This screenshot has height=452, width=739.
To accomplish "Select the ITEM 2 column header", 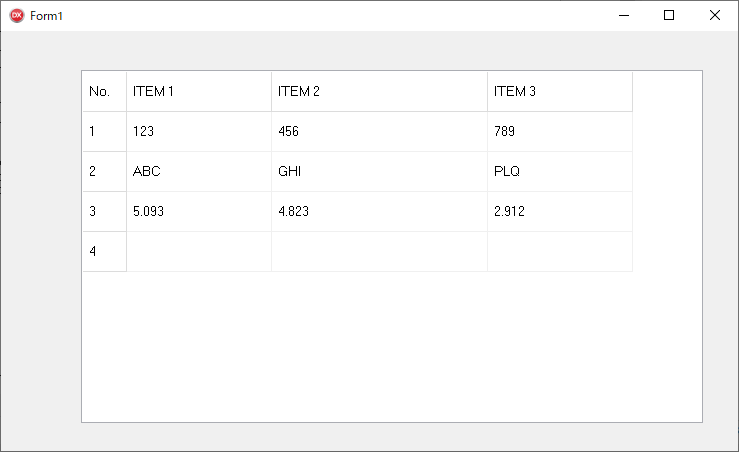I will (379, 91).
